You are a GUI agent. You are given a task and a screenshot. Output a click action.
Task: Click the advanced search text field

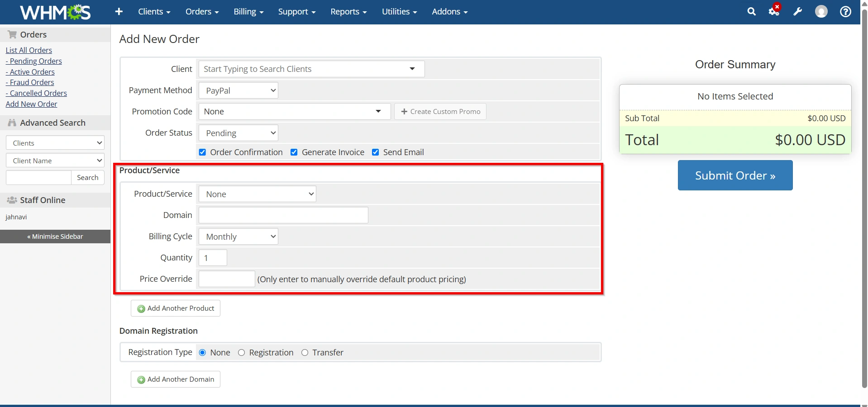click(39, 178)
